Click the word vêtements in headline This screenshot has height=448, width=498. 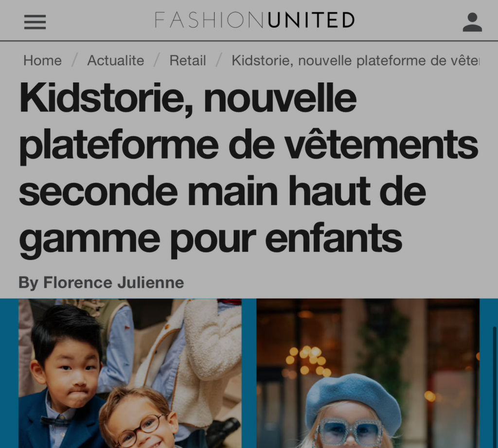pyautogui.click(x=381, y=144)
